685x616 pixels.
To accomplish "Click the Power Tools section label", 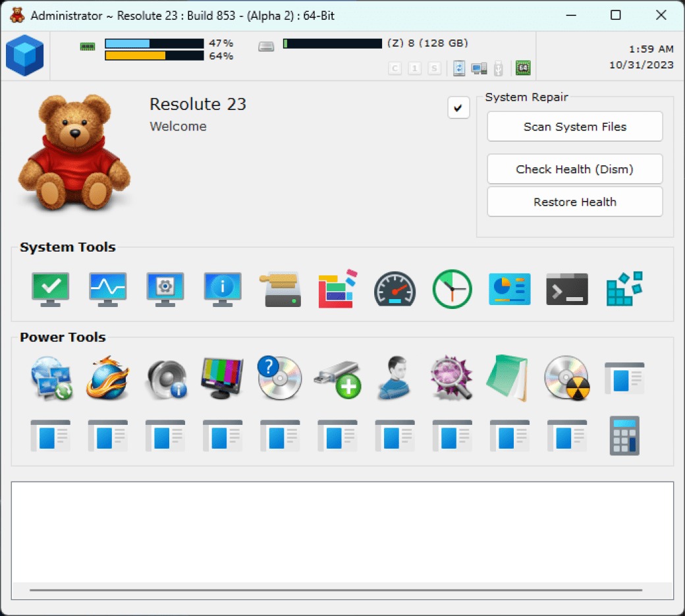I will [63, 337].
